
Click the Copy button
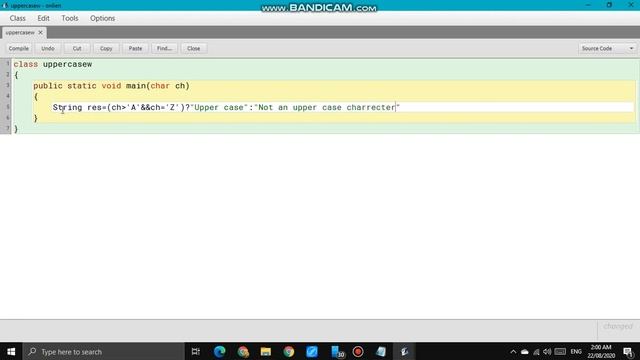[x=106, y=49]
